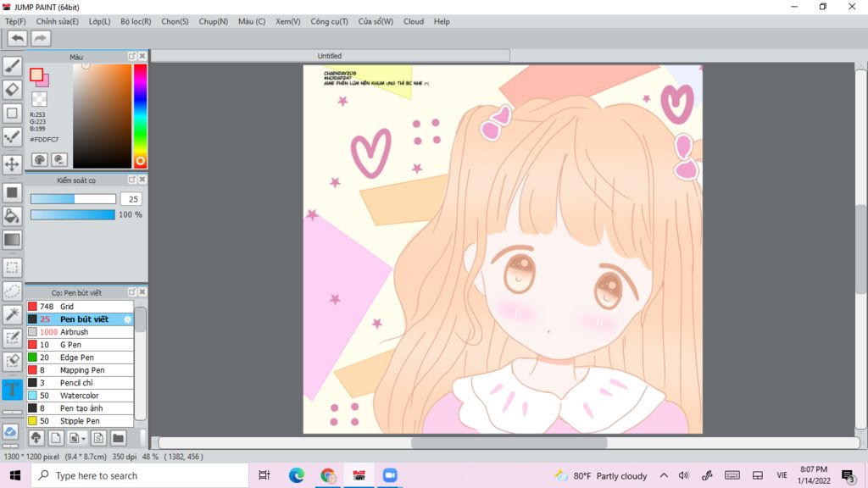The height and width of the screenshot is (488, 868).
Task: Click the brush opacity slider
Action: click(x=73, y=214)
